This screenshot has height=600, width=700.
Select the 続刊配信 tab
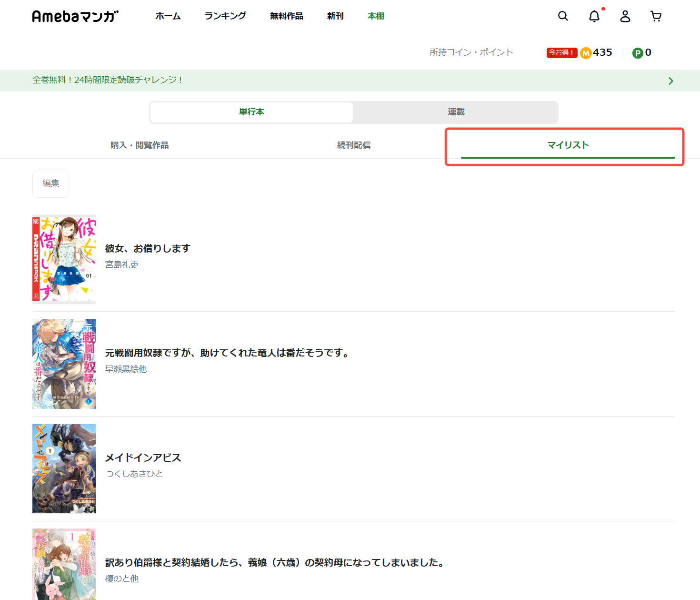354,145
